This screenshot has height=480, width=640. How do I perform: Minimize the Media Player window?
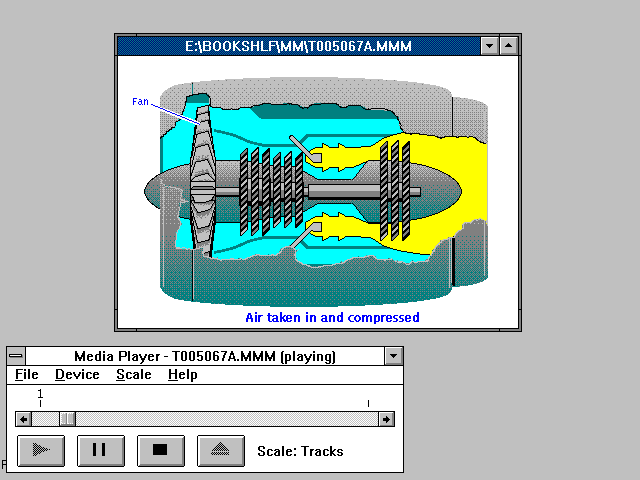pos(393,356)
